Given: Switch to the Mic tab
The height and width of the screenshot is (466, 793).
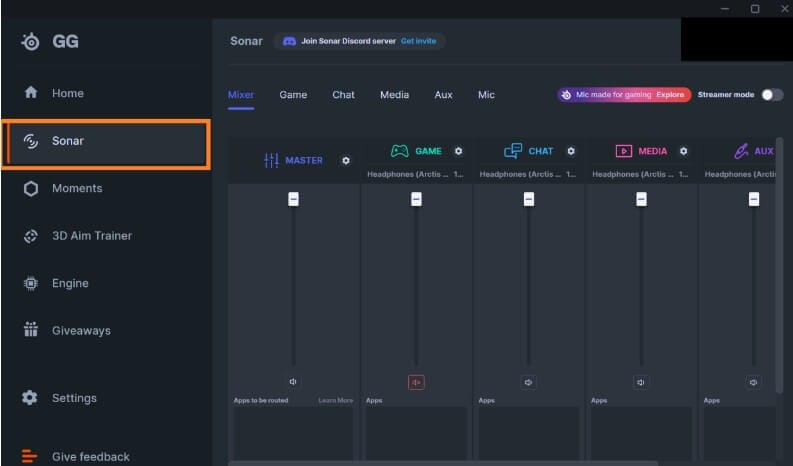Looking at the screenshot, I should point(487,95).
